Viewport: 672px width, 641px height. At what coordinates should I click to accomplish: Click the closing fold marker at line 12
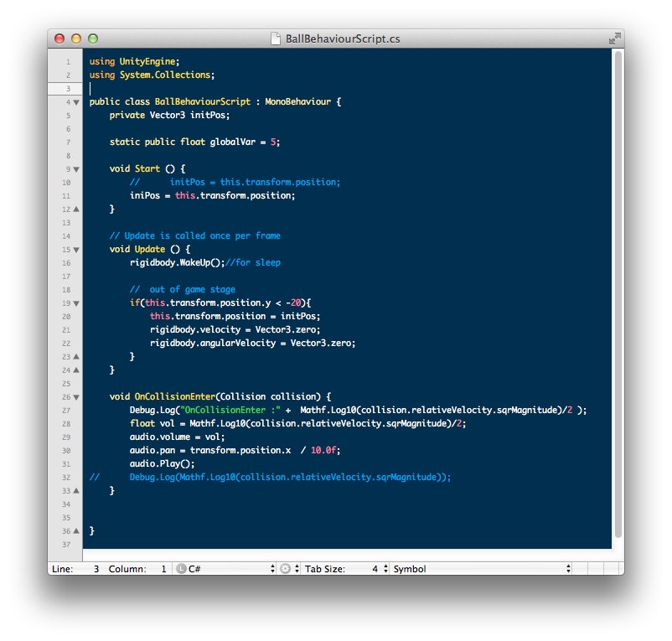point(76,209)
